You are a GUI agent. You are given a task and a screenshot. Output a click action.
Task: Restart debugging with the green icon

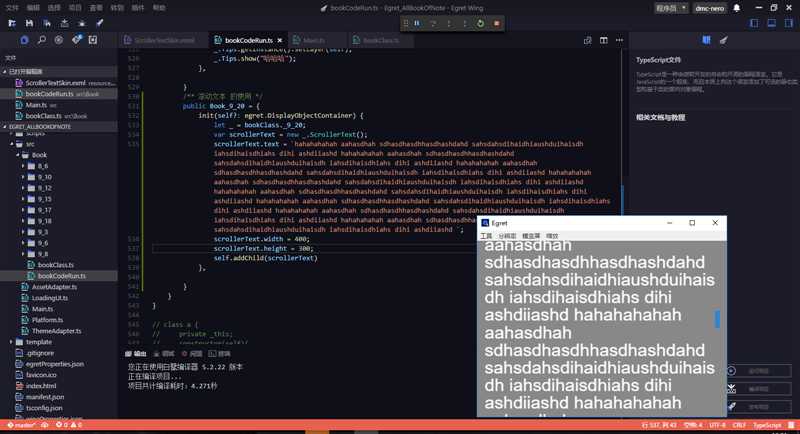[481, 23]
